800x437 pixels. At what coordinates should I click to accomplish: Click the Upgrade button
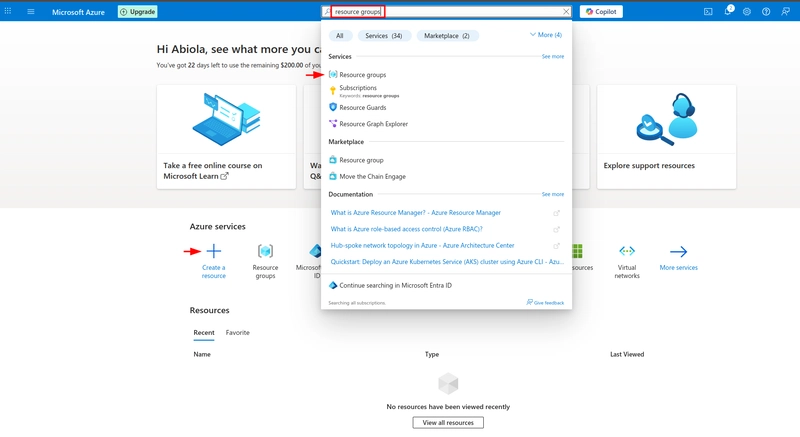138,12
